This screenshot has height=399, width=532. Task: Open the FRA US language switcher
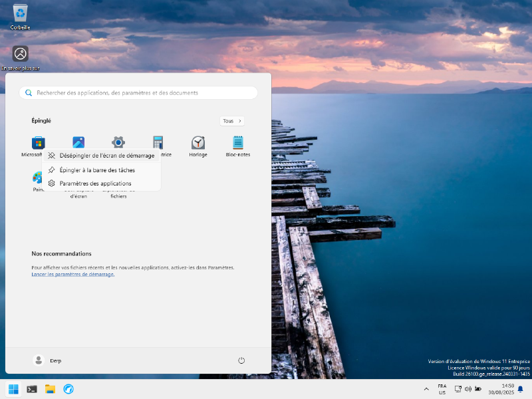click(442, 388)
